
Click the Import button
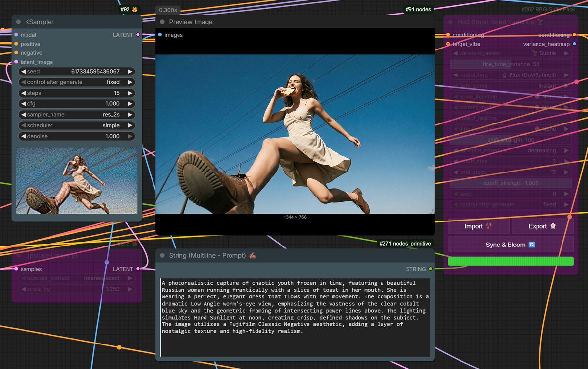coord(479,226)
